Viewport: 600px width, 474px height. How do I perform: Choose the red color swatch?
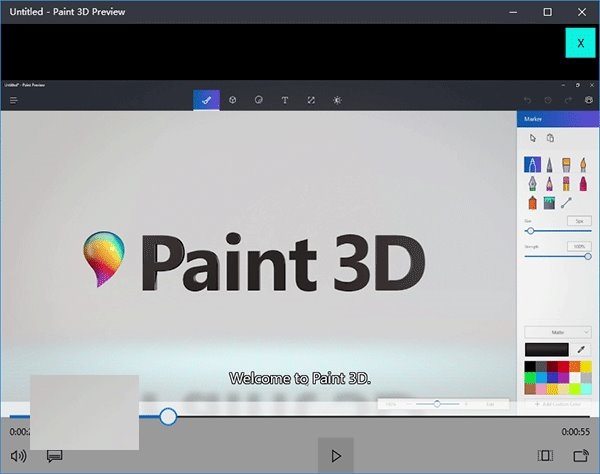(x=562, y=367)
